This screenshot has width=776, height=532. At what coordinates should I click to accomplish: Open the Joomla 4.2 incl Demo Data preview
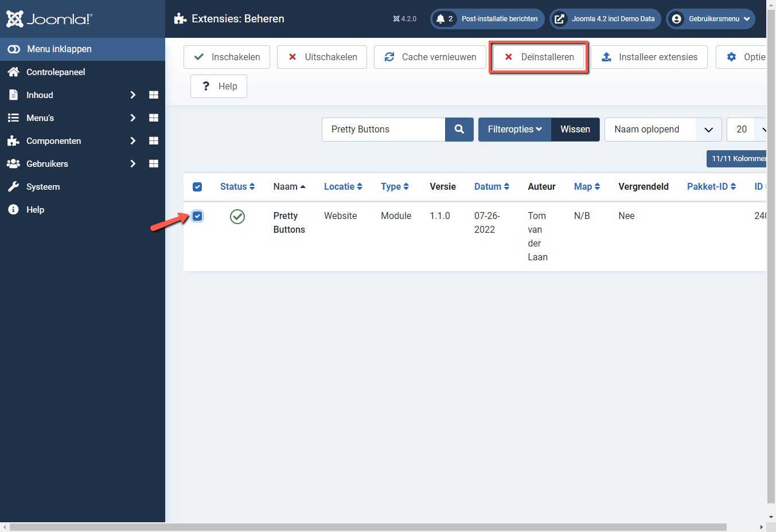(605, 18)
